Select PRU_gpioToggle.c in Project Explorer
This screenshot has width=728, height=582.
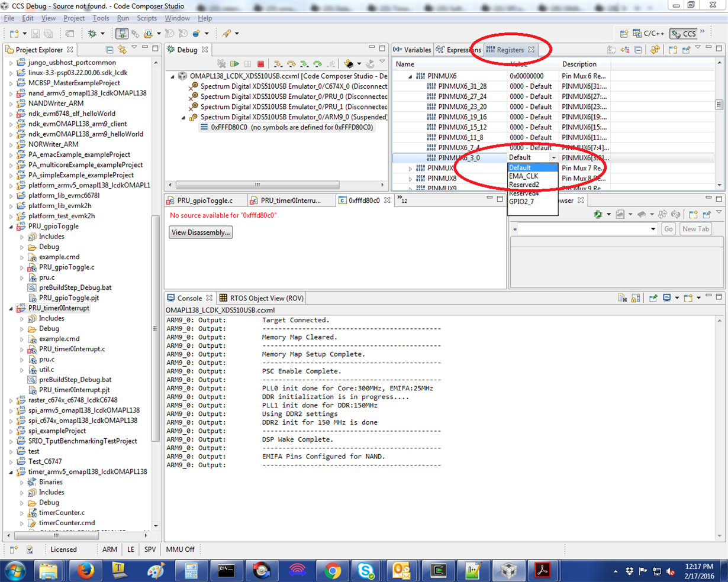66,267
